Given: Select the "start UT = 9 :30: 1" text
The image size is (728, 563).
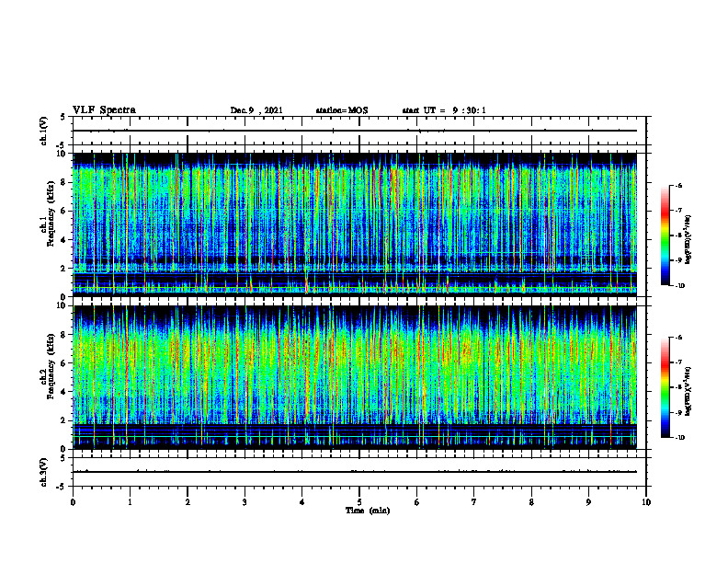Looking at the screenshot, I should [x=444, y=110].
